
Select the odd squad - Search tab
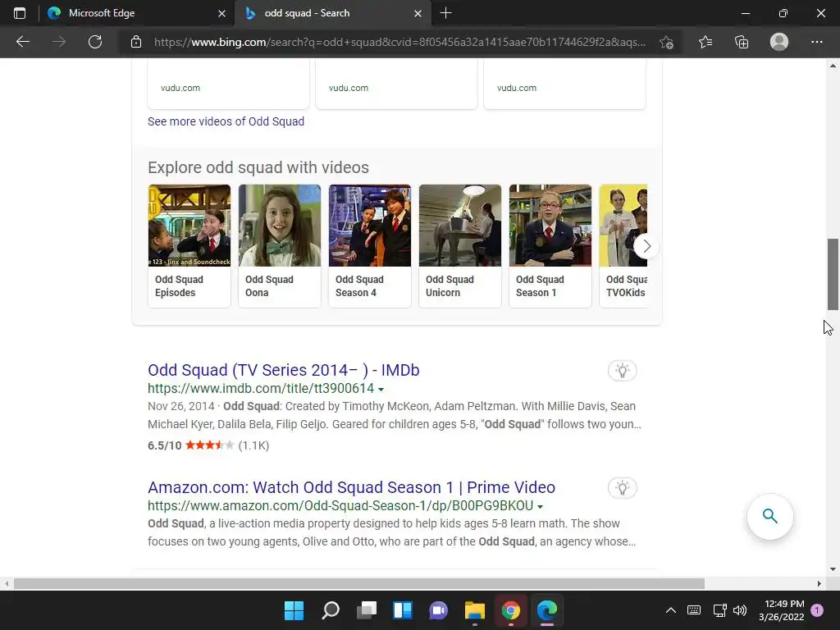pos(333,13)
